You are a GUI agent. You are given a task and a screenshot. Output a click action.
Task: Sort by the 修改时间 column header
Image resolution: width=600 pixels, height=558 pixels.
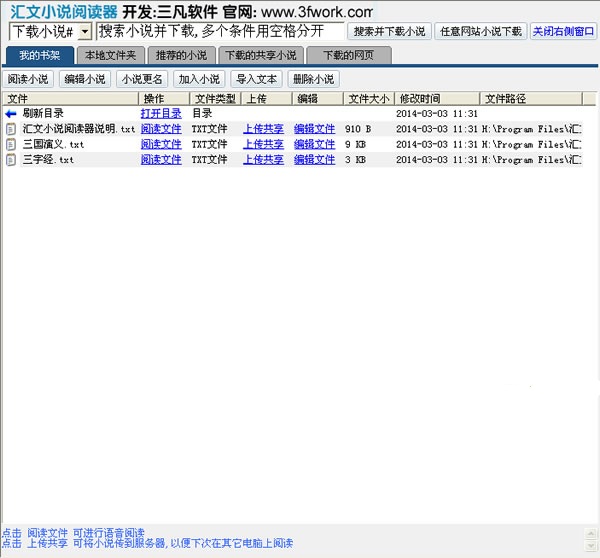coord(437,99)
